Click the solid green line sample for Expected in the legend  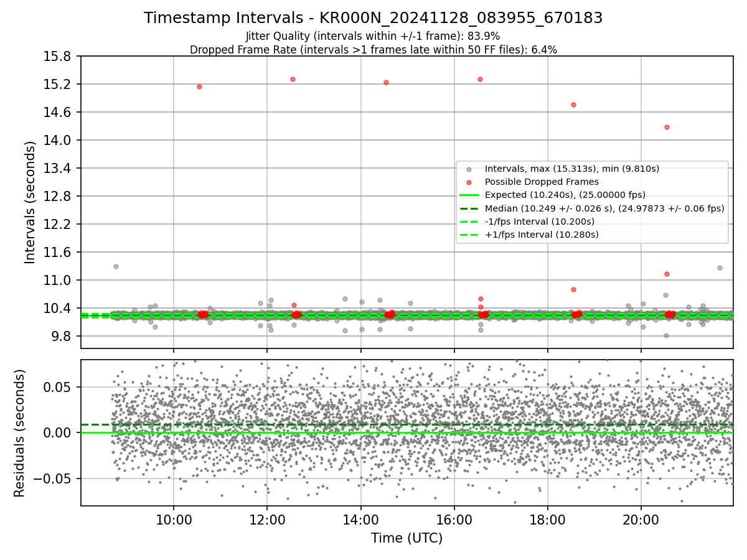pyautogui.click(x=469, y=195)
